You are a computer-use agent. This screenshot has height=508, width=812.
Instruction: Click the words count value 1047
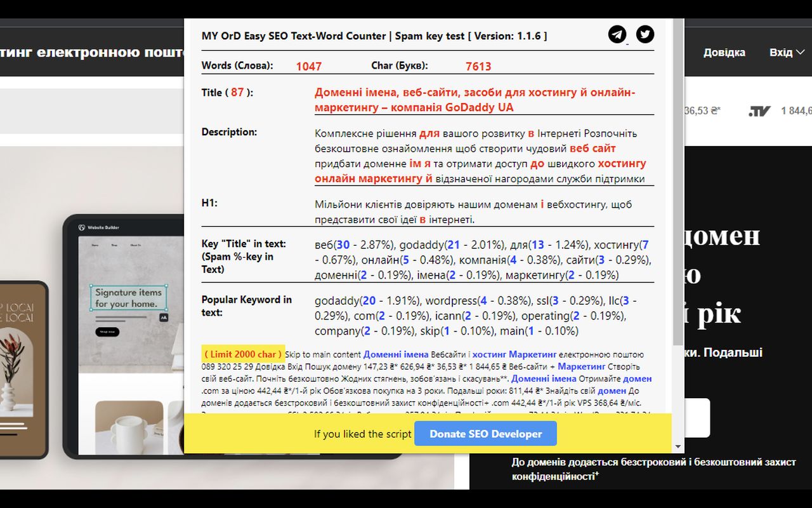tap(309, 66)
